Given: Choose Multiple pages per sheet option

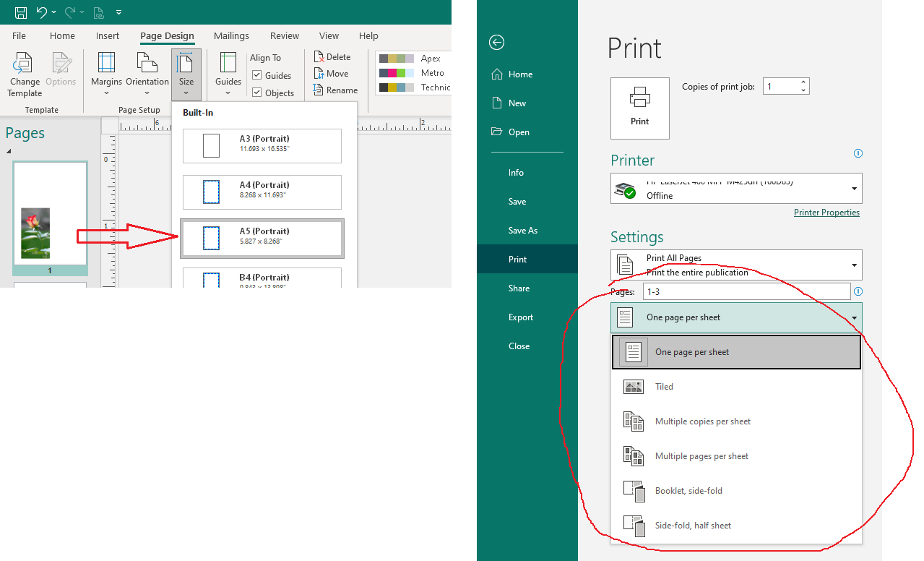Looking at the screenshot, I should pyautogui.click(x=736, y=456).
